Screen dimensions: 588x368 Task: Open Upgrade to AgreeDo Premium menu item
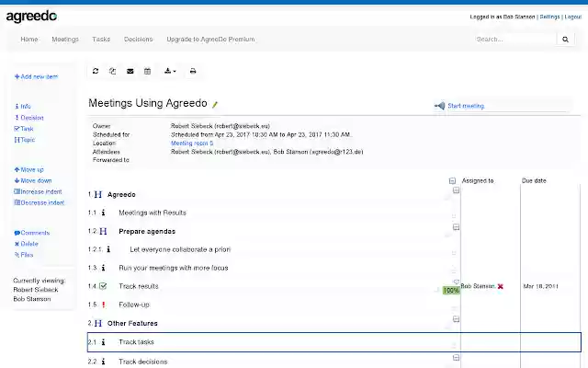coord(210,39)
